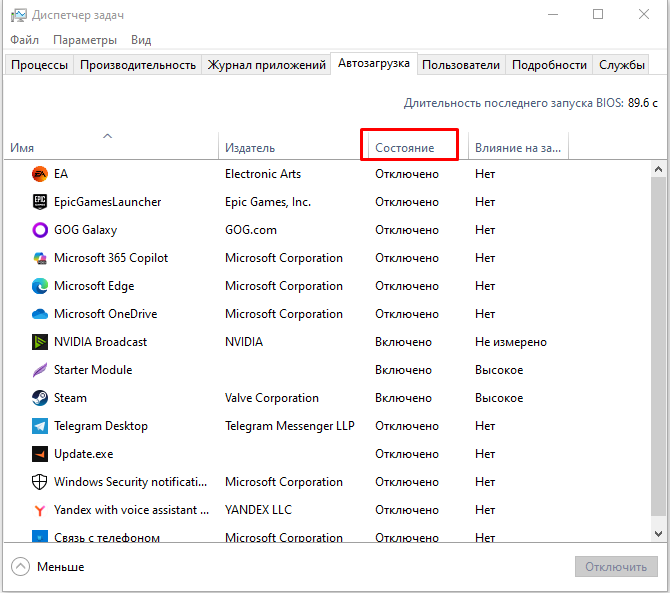
Task: Click the Valve Corporation publisher cell
Action: click(x=272, y=398)
